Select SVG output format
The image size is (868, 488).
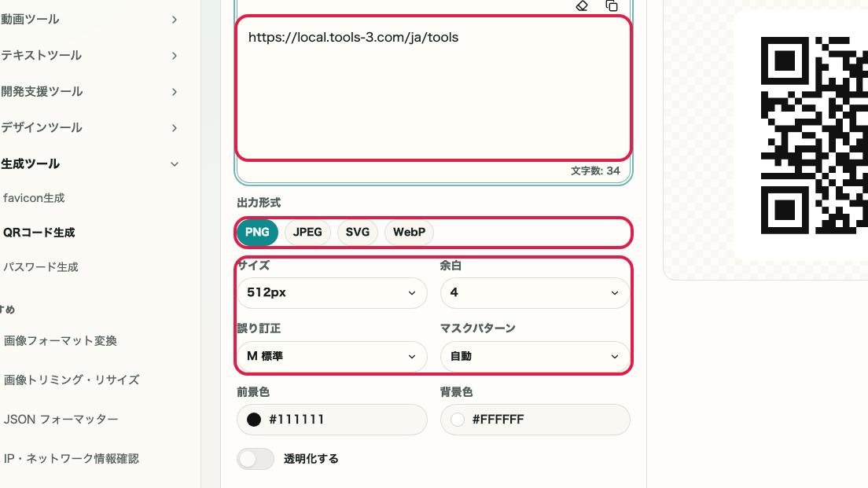coord(358,233)
